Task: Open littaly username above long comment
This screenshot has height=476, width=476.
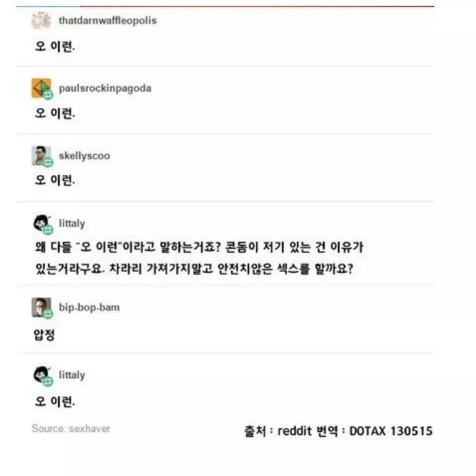Action: click(72, 224)
